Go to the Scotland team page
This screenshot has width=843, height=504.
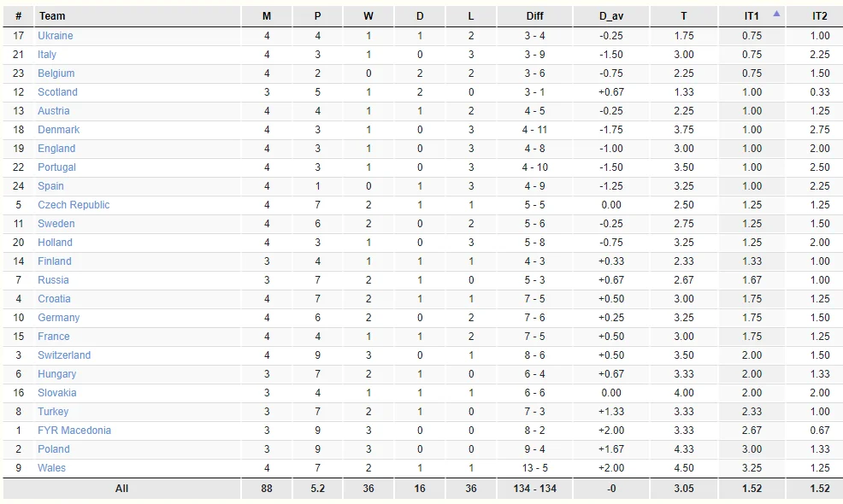[57, 92]
